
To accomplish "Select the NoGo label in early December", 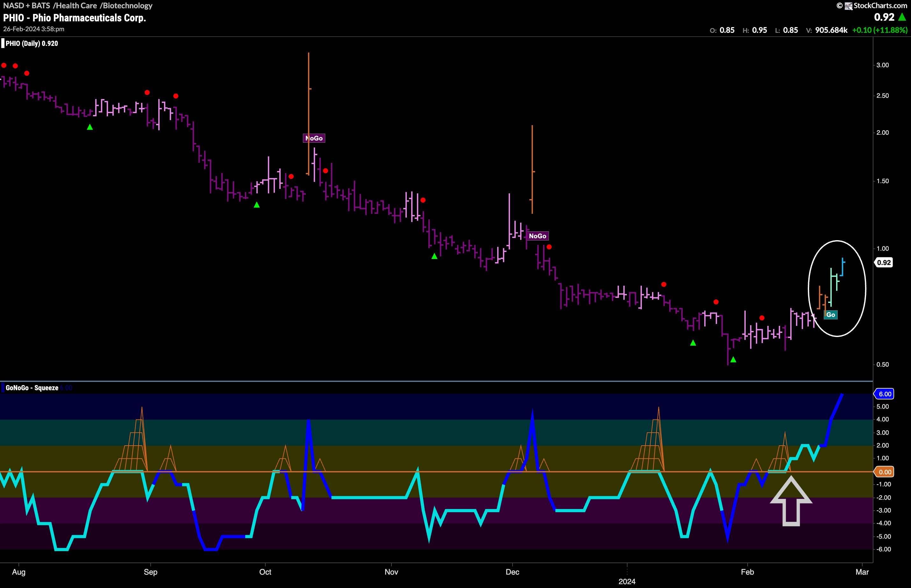I will pos(538,236).
